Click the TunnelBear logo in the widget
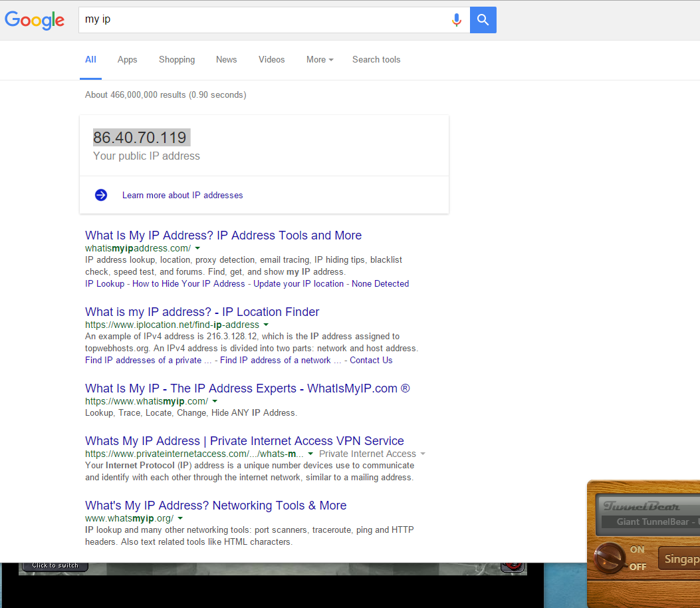This screenshot has height=608, width=700. pos(642,506)
